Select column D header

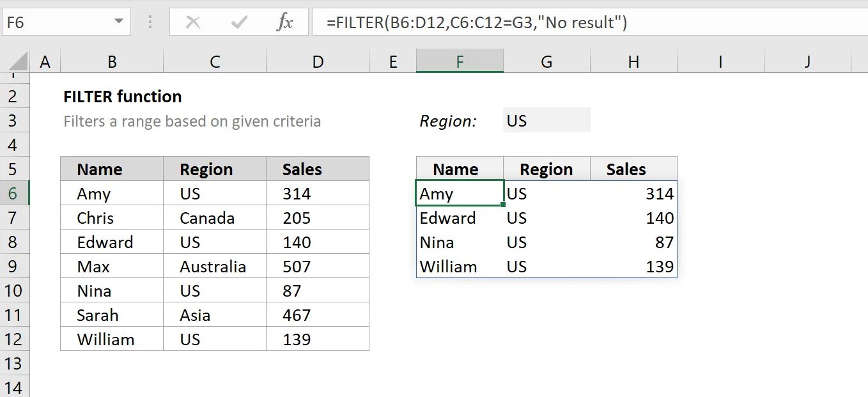318,61
